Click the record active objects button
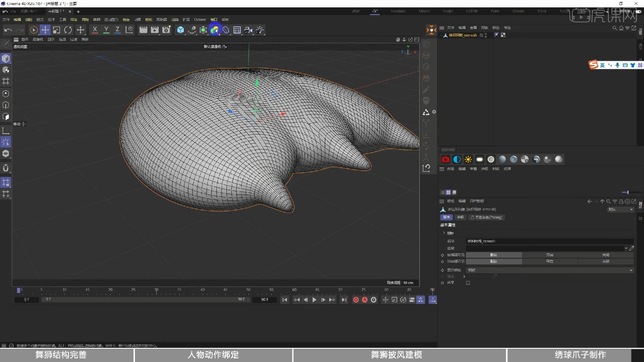644x362 pixels. [x=356, y=300]
